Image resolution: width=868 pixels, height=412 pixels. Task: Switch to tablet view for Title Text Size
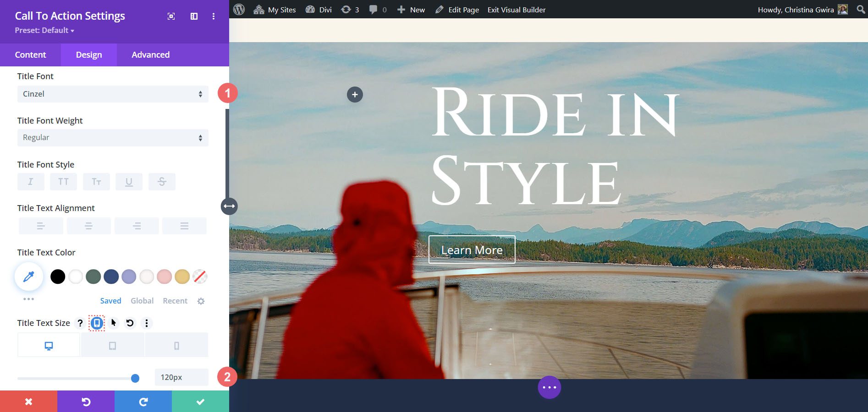click(x=113, y=345)
